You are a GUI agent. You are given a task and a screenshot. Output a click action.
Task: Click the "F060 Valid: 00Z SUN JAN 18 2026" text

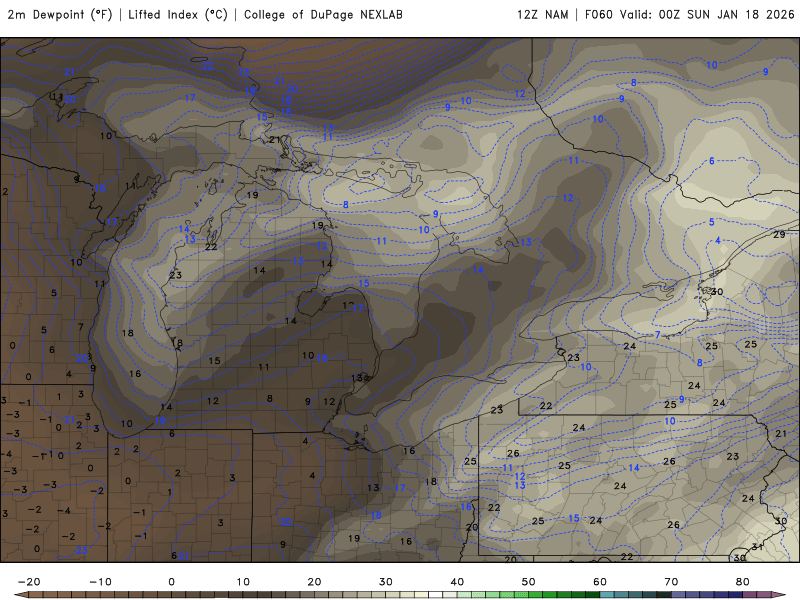(689, 15)
